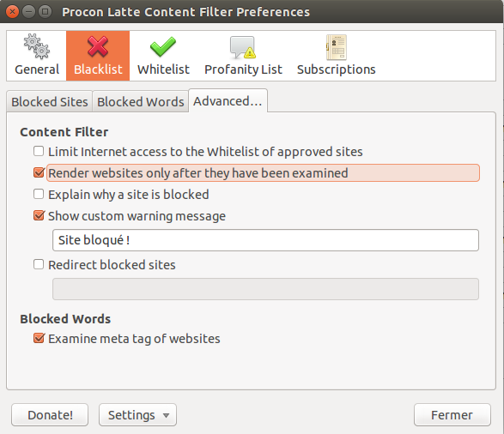The height and width of the screenshot is (434, 504).
Task: Uncheck Examine meta tag of websites
Action: click(x=39, y=338)
